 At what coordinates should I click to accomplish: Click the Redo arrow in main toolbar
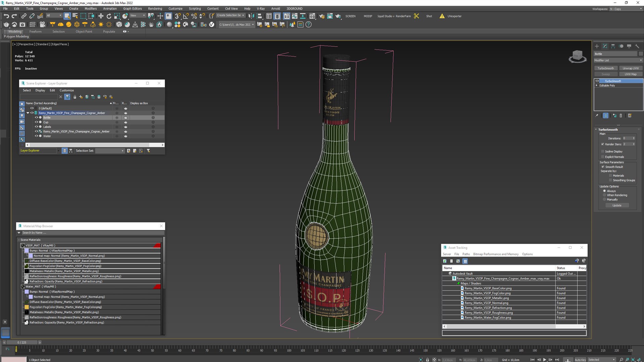14,16
